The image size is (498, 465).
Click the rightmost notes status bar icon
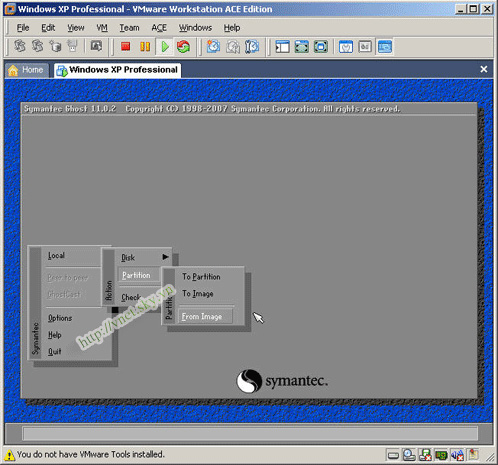pyautogui.click(x=473, y=454)
